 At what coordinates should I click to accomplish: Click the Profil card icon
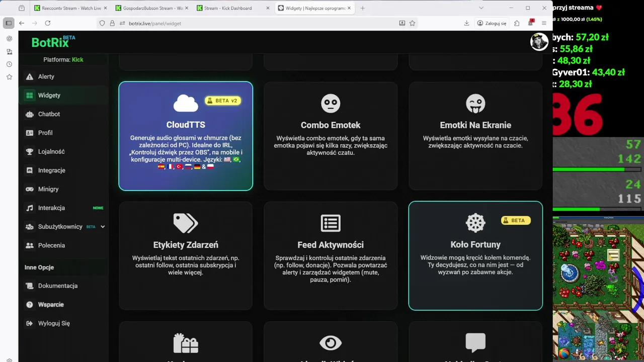(x=29, y=133)
